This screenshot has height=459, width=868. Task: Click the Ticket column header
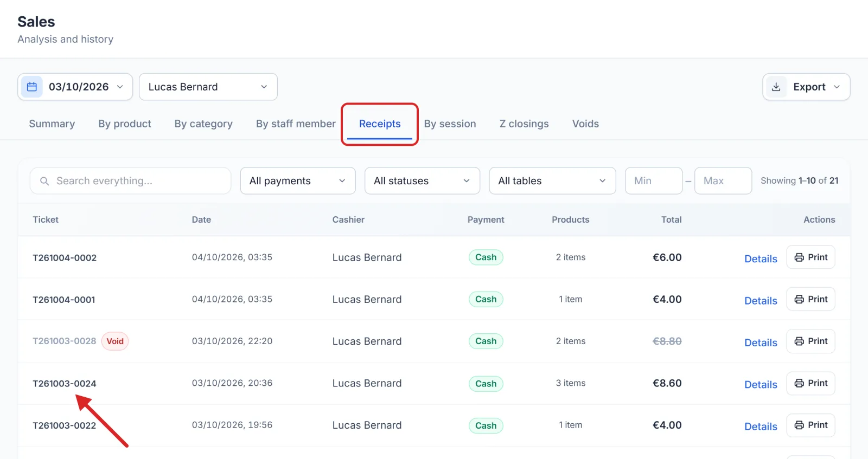(x=46, y=219)
